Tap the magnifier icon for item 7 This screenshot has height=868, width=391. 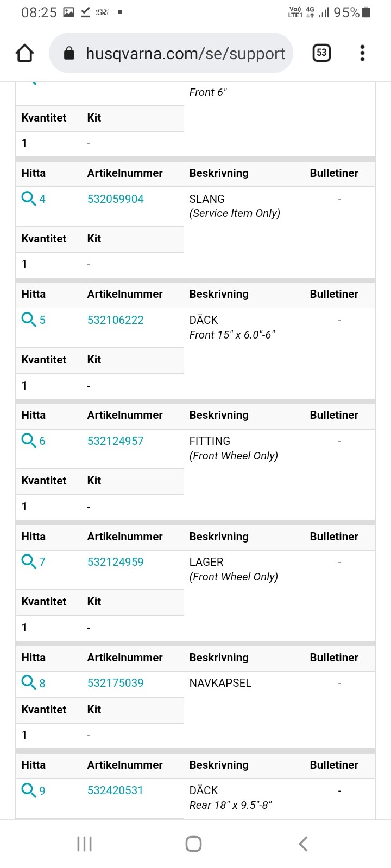[x=28, y=561]
